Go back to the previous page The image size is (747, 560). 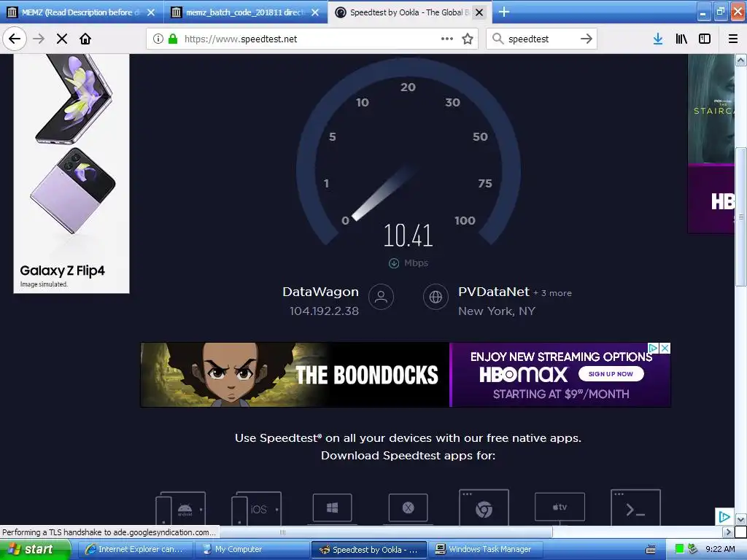15,39
